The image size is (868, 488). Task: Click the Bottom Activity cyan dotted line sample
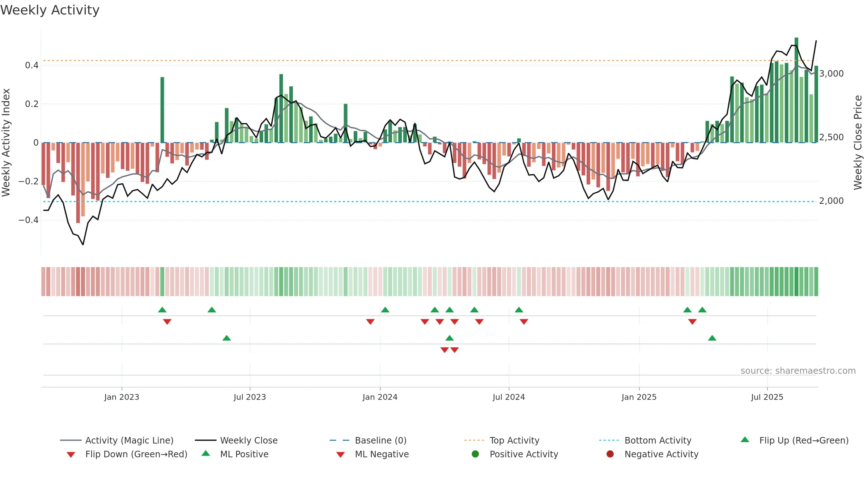coord(609,440)
